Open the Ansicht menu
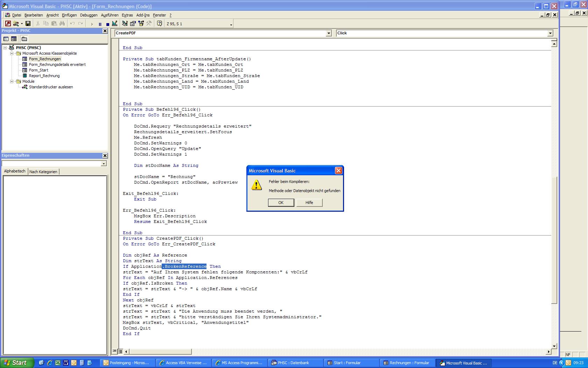The image size is (588, 368). pos(52,15)
